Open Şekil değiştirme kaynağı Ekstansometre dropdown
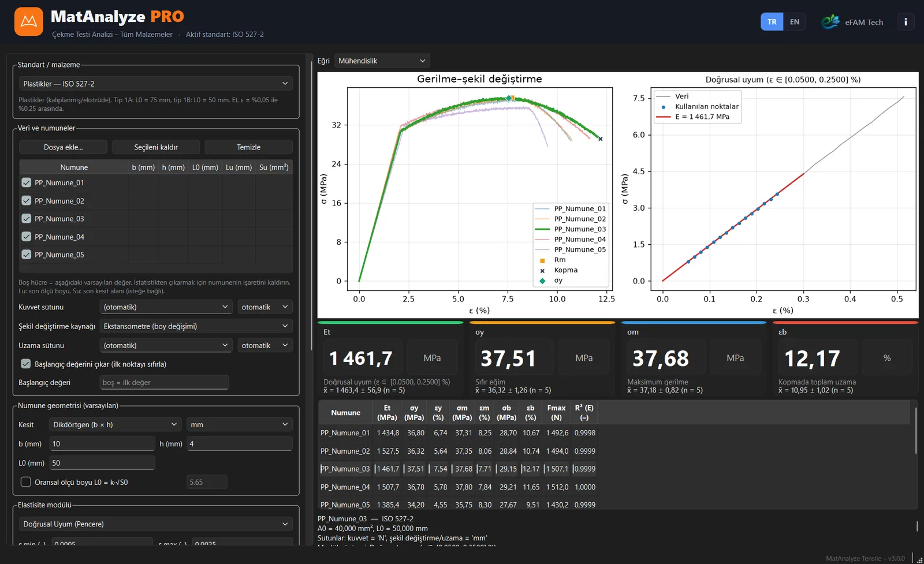This screenshot has height=564, width=924. coord(196,326)
